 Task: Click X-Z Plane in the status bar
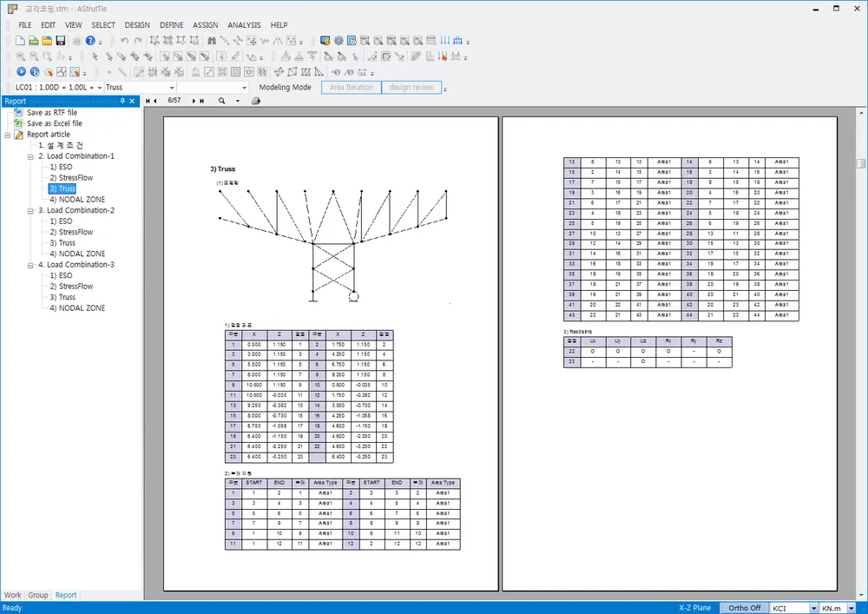tap(694, 608)
